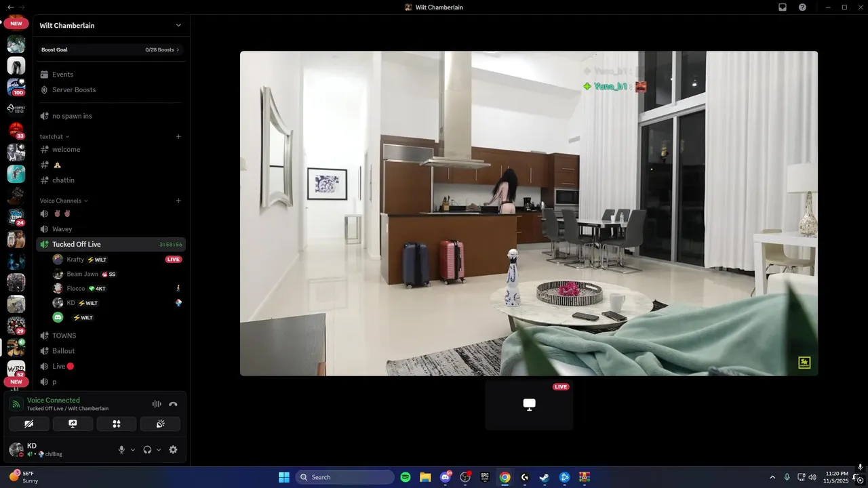Screen dimensions: 868x488
Task: Click the taskbar Search box
Action: [x=345, y=477]
